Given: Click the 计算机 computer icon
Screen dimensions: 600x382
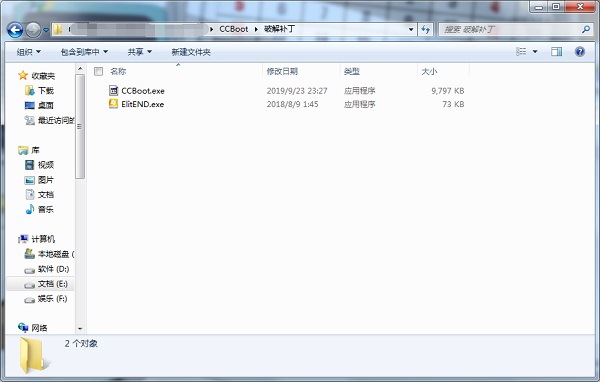Looking at the screenshot, I should 23,239.
